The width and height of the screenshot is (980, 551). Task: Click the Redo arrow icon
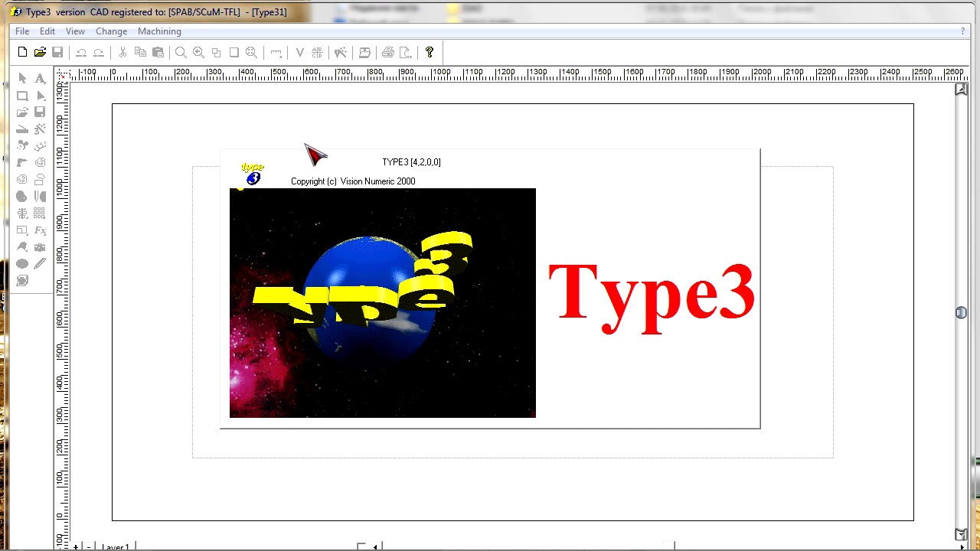99,53
